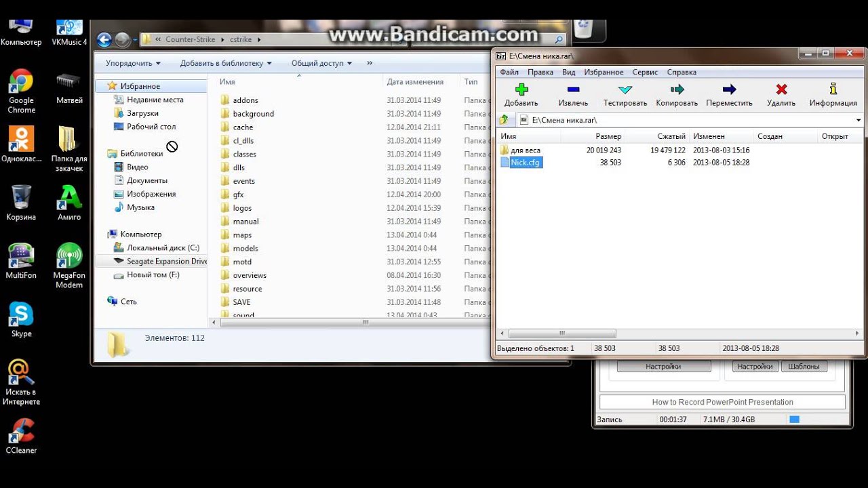This screenshot has width=868, height=488.
Task: Open the Сервис menu in 7-Zip
Action: click(x=645, y=72)
